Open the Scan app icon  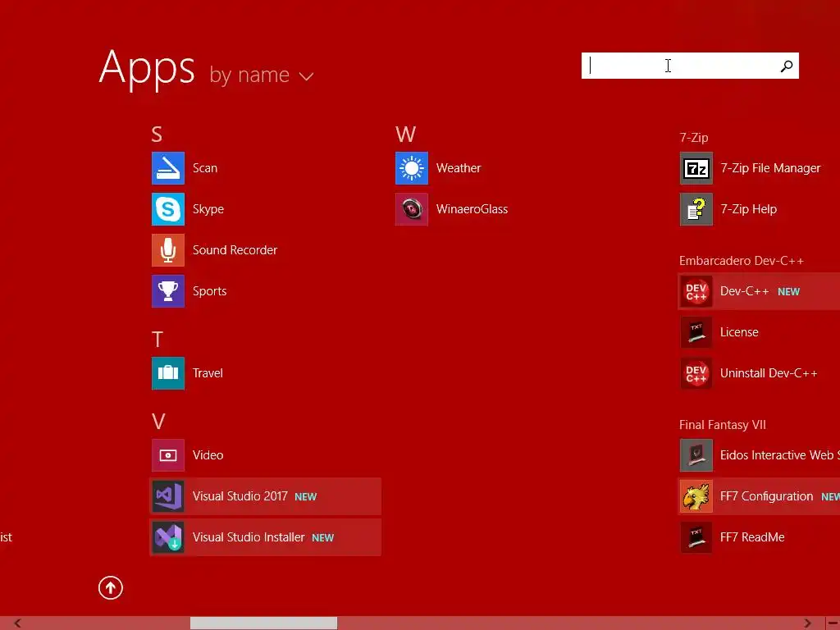[x=167, y=168]
